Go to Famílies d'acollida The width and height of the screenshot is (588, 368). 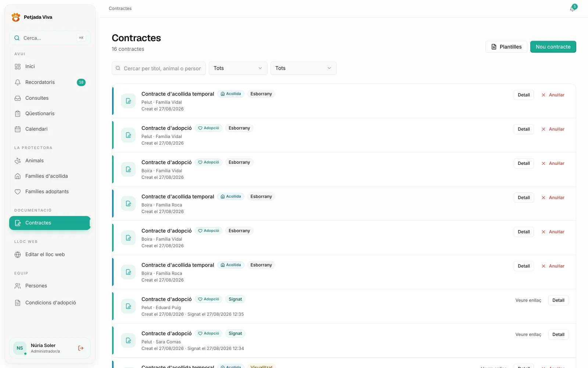[x=50, y=176]
